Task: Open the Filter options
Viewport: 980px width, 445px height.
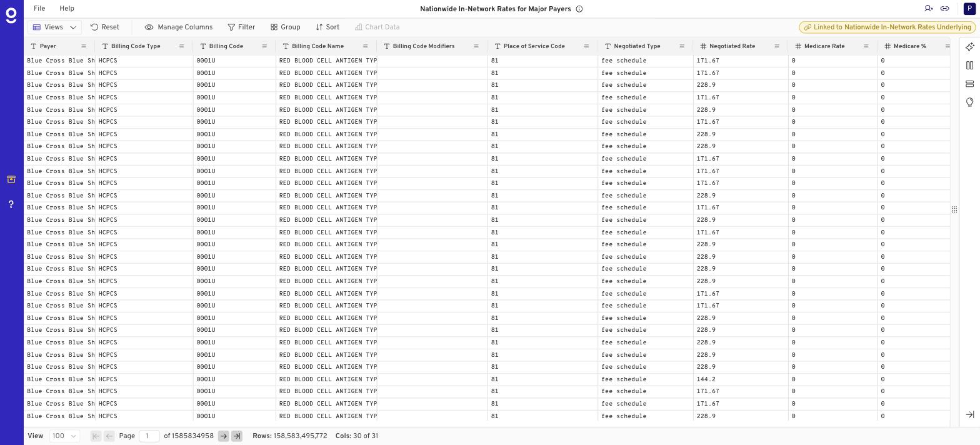Action: (x=241, y=27)
